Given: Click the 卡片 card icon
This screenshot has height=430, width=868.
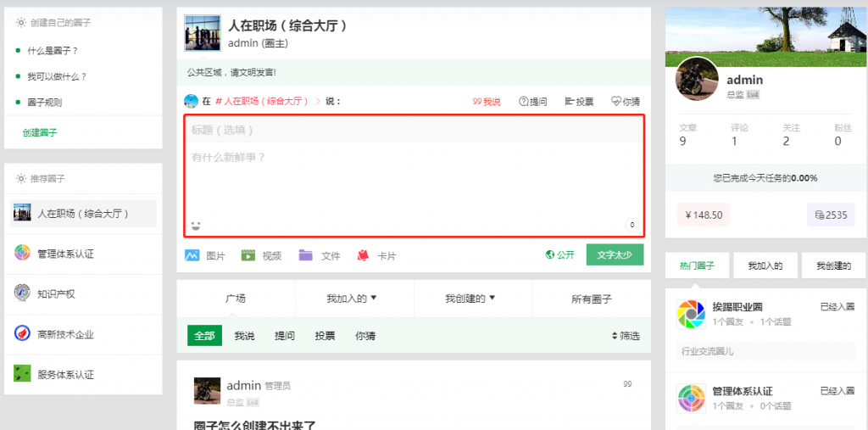Looking at the screenshot, I should (x=363, y=255).
